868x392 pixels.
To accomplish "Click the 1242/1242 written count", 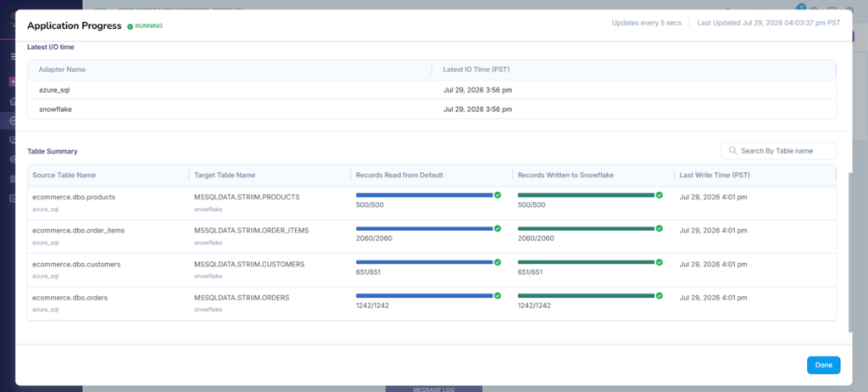I will (534, 305).
